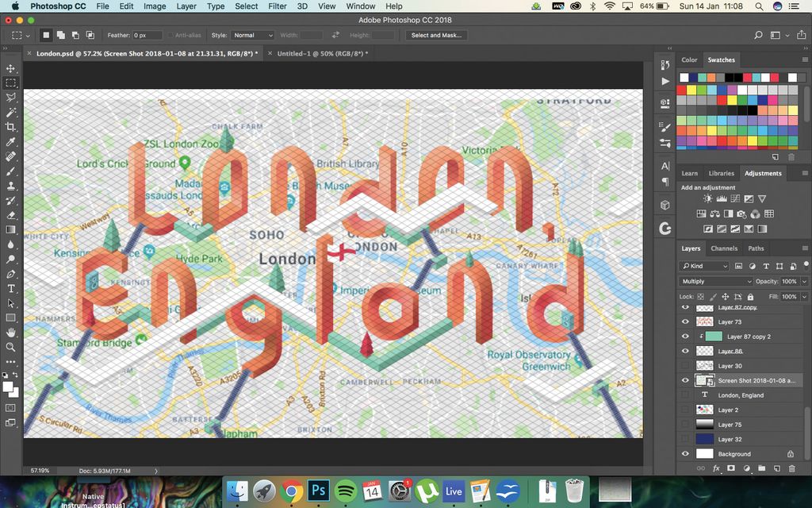Open layer styles with the fx button
This screenshot has width=812, height=508.
715,468
